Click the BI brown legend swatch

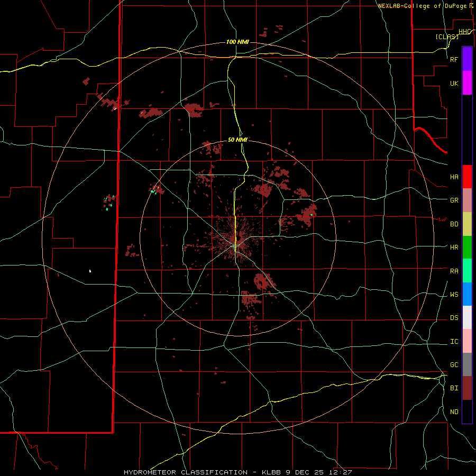(x=467, y=388)
